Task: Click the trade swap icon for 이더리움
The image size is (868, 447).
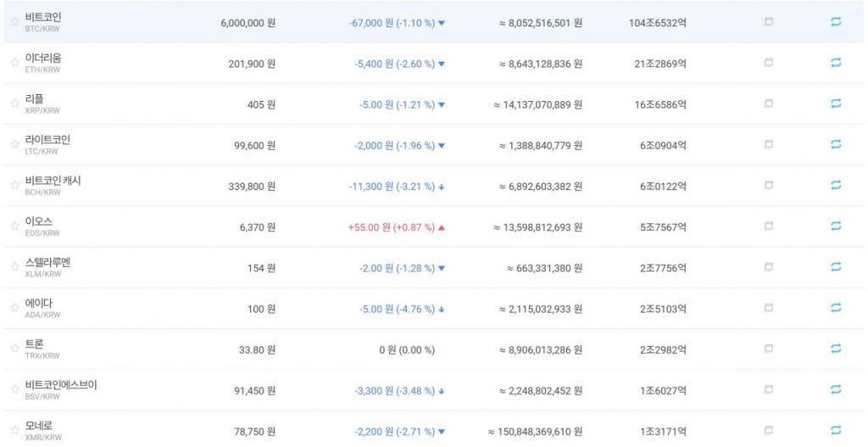Action: pos(836,63)
